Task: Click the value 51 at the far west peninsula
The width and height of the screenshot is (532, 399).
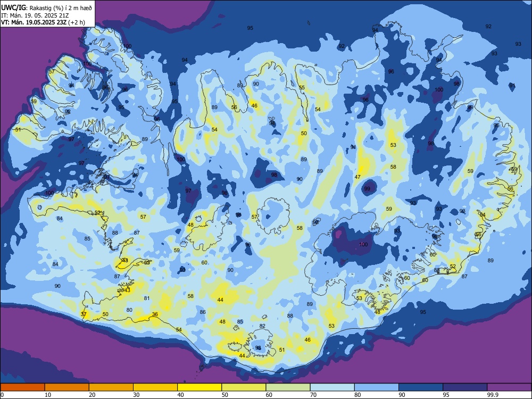Action: tap(18, 130)
